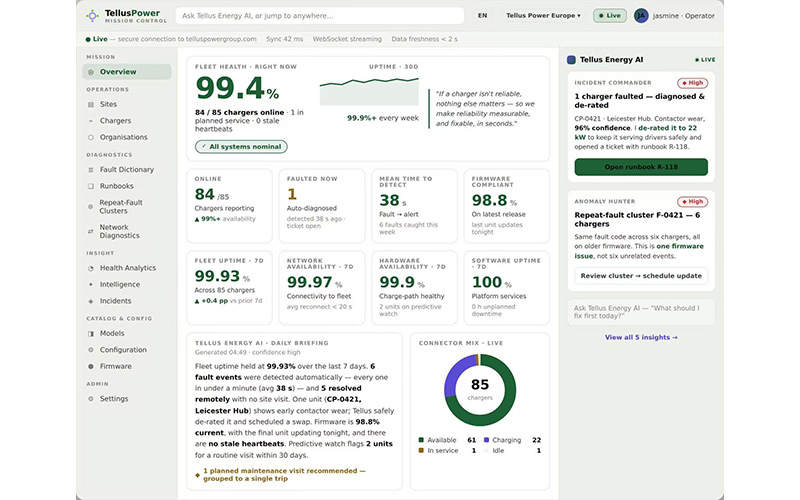Viewport: 800px width, 500px height.
Task: Click the Chargers sidebar icon
Action: pyautogui.click(x=91, y=121)
